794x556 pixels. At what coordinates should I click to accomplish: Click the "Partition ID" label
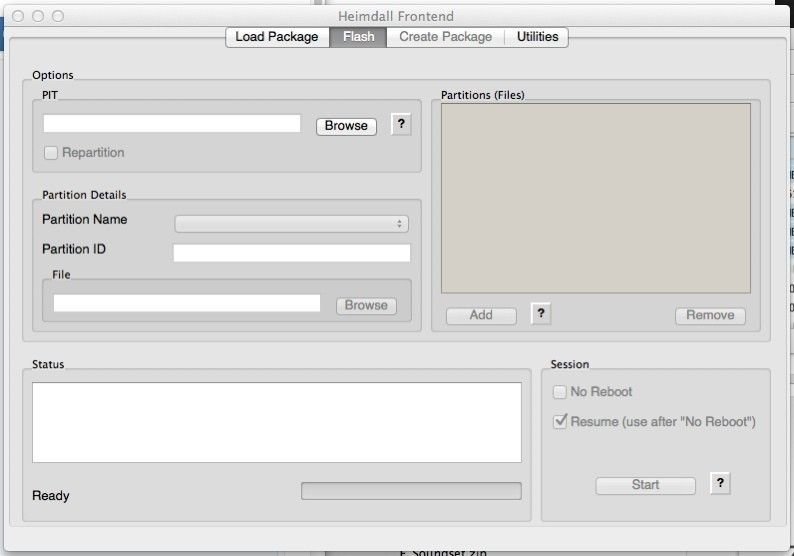point(74,249)
